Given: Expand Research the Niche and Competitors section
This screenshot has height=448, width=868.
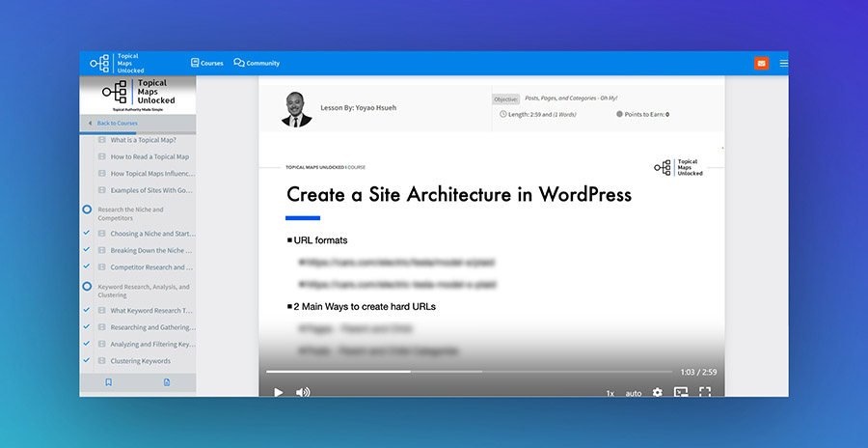Looking at the screenshot, I should coord(130,213).
